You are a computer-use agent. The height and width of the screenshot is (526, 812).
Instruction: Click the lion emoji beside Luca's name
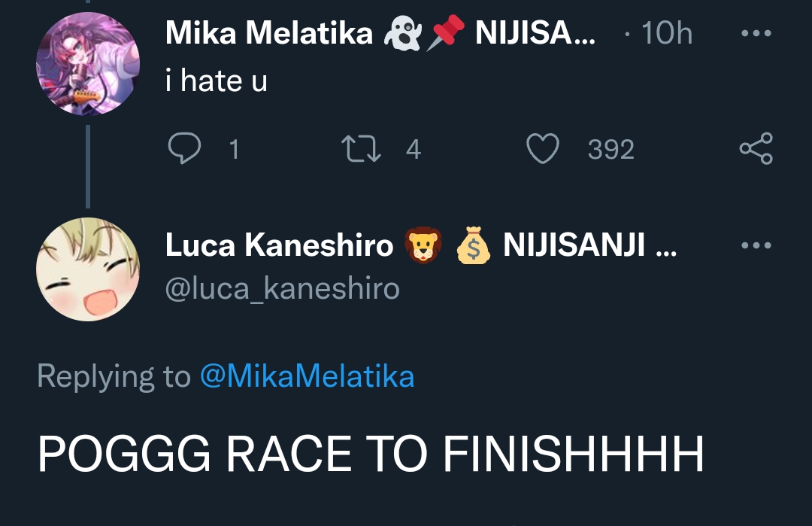point(423,246)
